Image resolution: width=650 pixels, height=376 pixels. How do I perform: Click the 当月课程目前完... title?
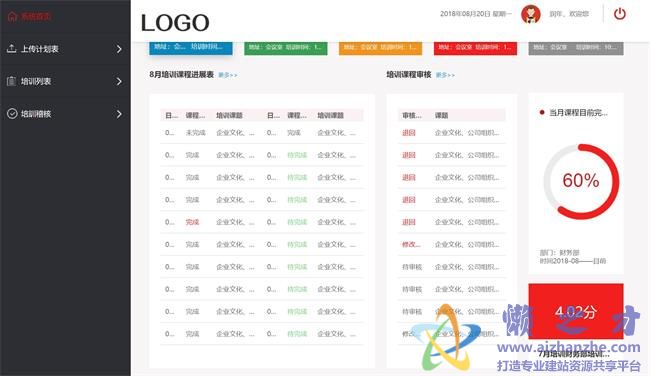coord(578,112)
